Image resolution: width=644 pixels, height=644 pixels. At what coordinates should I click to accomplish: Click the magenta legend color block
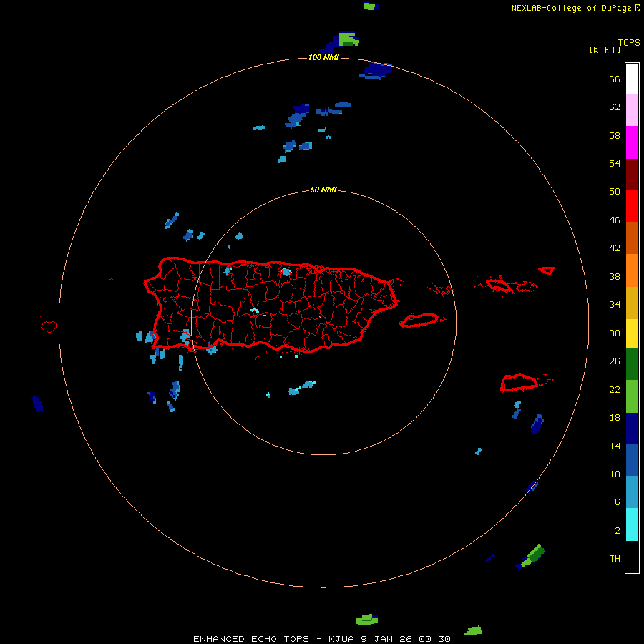pyautogui.click(x=632, y=142)
